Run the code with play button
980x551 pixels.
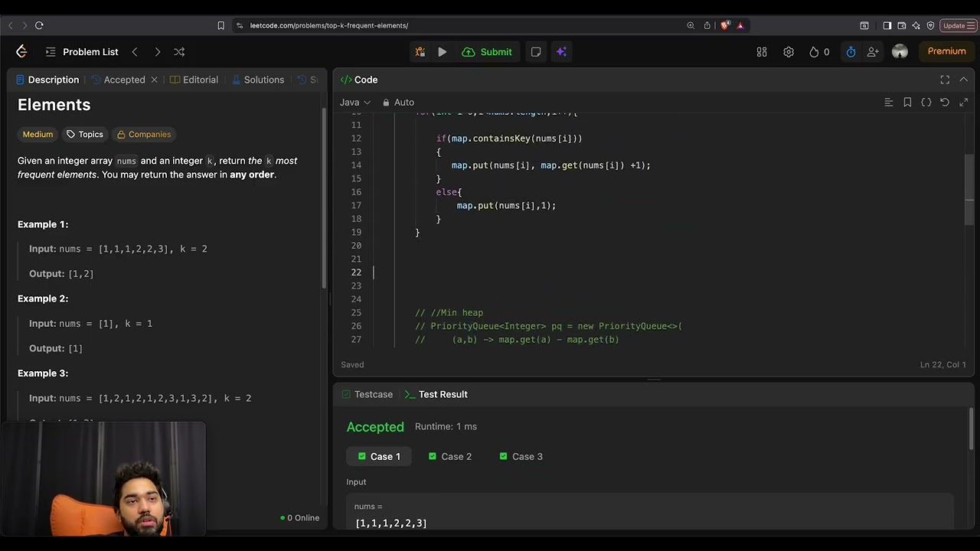tap(442, 52)
